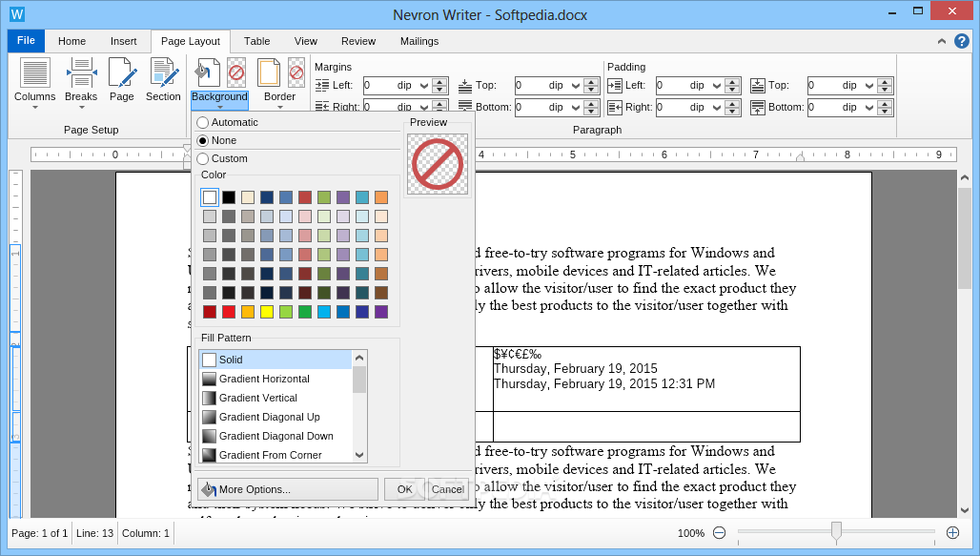The width and height of the screenshot is (980, 556).
Task: Click the no-background red circle icon
Action: (x=236, y=72)
